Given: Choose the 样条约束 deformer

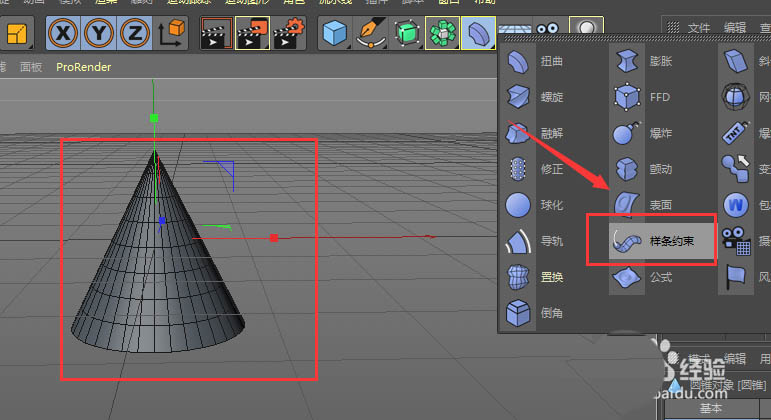Looking at the screenshot, I should tap(662, 241).
